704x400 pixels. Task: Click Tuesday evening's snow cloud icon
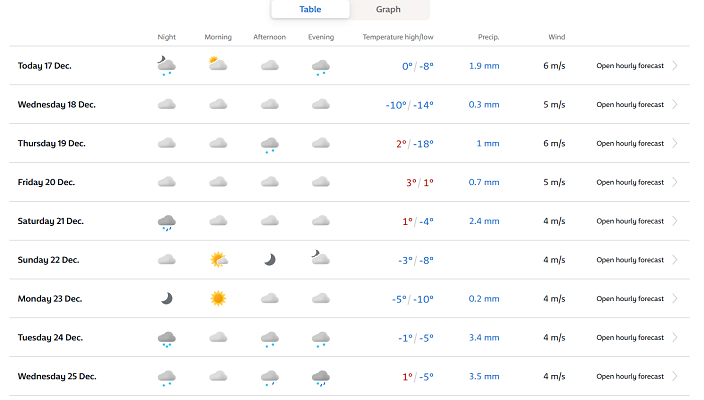(x=320, y=339)
